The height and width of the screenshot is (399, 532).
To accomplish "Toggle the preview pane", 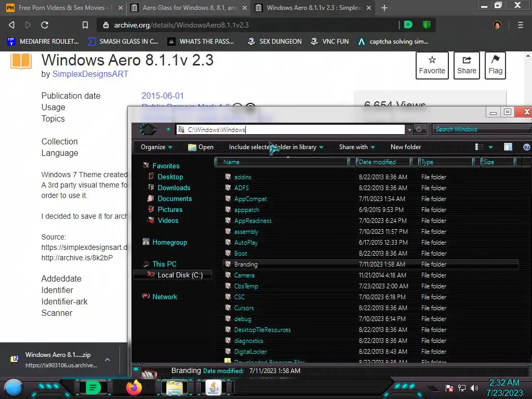I will pos(508,147).
